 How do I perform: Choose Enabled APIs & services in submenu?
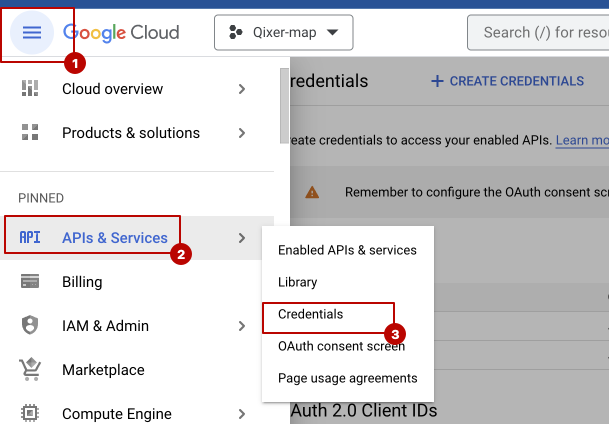coord(348,250)
